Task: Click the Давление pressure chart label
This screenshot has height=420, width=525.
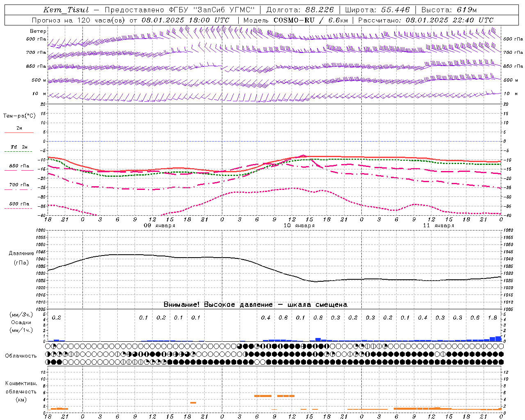Action: click(21, 253)
